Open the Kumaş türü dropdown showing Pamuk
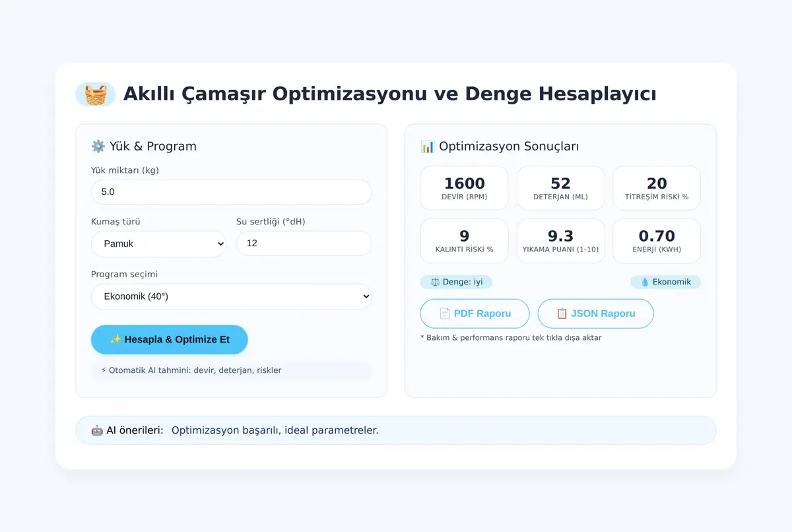Screen dimensions: 792x532 (x=158, y=244)
